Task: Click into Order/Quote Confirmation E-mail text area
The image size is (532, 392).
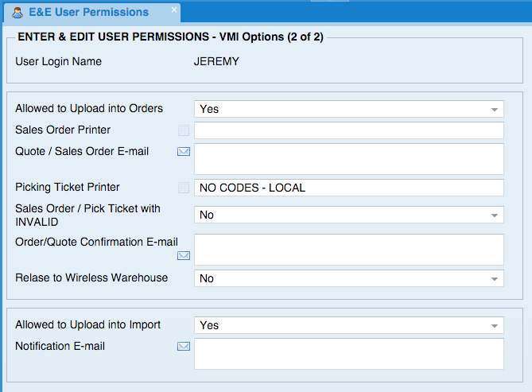Action: 349,250
